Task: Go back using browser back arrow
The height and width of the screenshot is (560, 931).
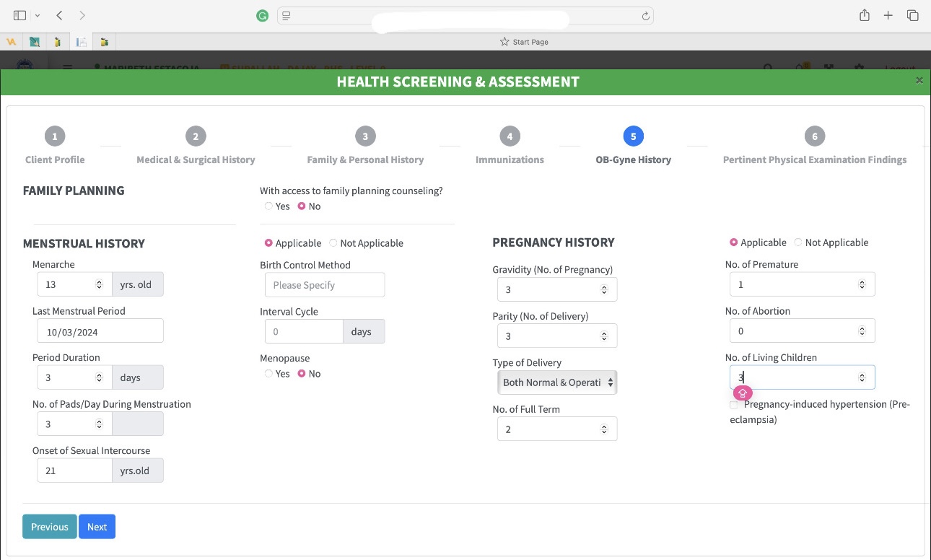Action: click(59, 15)
